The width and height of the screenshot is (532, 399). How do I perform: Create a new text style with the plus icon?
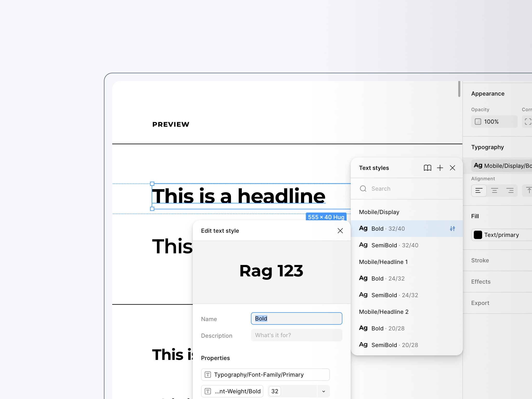pos(440,168)
